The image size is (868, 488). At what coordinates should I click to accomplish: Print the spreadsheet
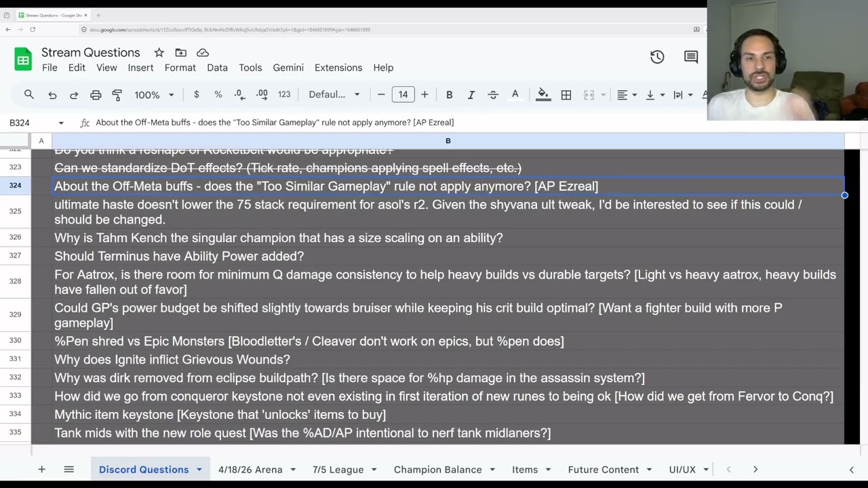(96, 95)
